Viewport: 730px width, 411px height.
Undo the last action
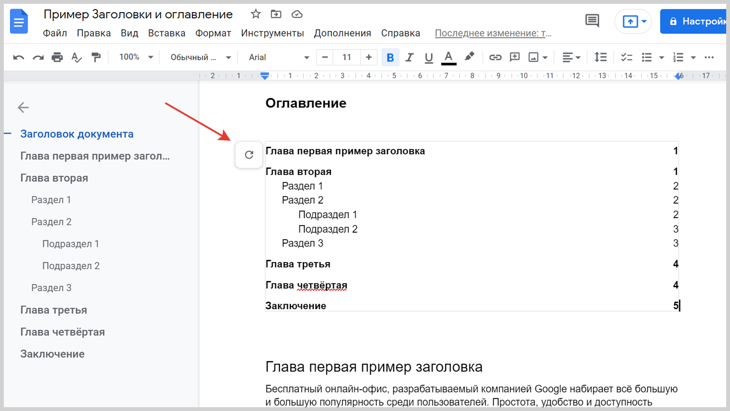tap(19, 57)
